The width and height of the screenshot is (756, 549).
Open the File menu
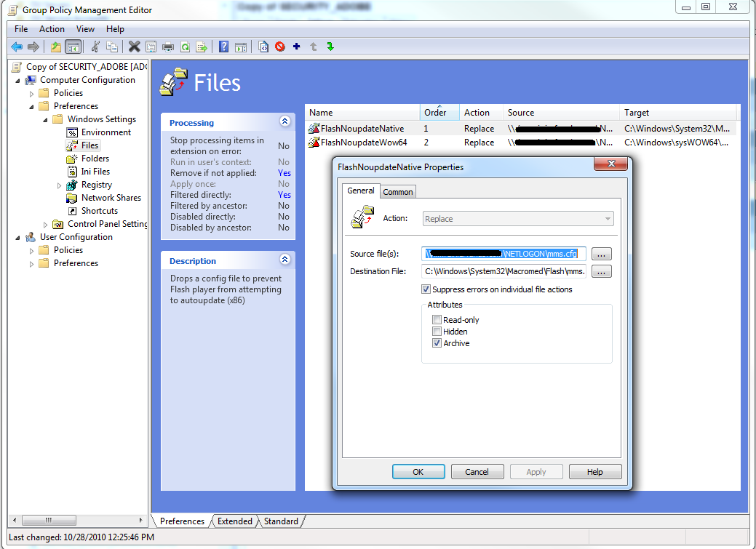tap(20, 29)
